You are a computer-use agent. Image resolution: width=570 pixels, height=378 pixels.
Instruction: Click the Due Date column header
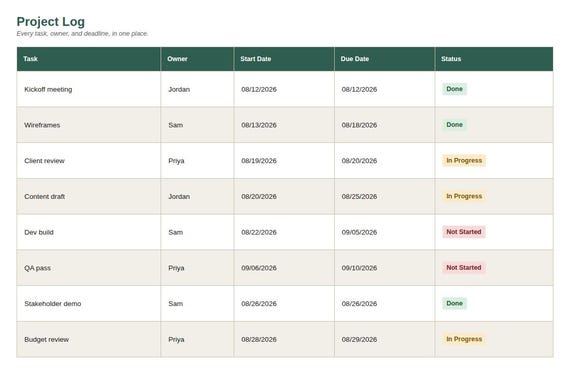click(x=385, y=59)
